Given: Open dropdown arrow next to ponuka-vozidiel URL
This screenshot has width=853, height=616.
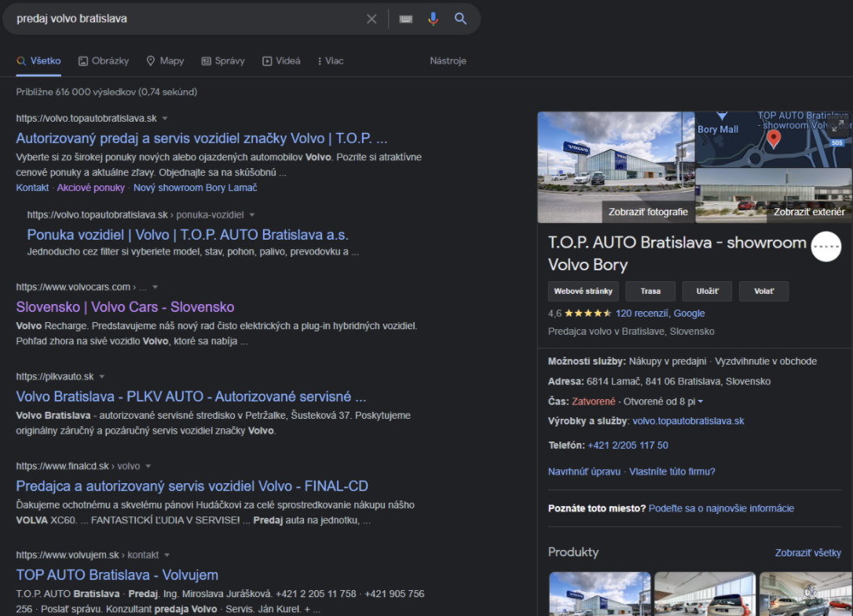Looking at the screenshot, I should point(252,215).
